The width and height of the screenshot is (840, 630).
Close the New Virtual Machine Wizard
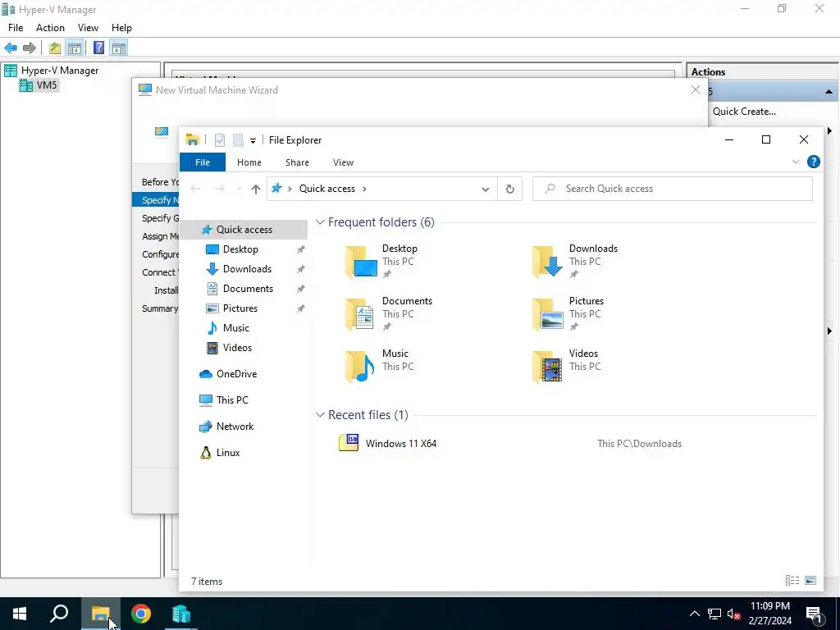tap(696, 89)
